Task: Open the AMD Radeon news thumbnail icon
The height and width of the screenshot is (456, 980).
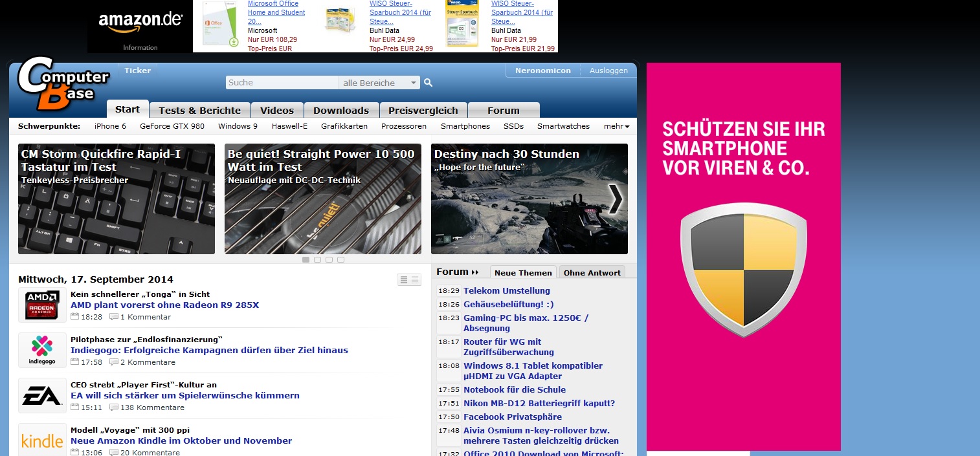Action: (42, 305)
